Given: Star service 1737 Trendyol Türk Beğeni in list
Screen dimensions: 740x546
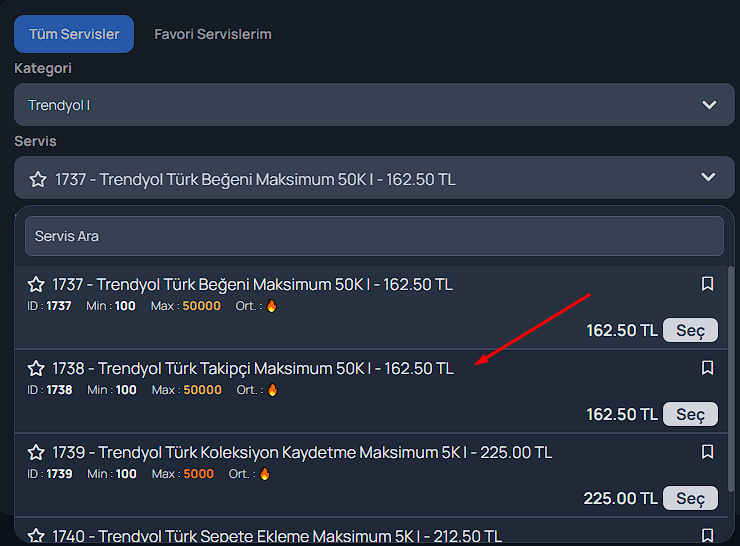Looking at the screenshot, I should (36, 285).
